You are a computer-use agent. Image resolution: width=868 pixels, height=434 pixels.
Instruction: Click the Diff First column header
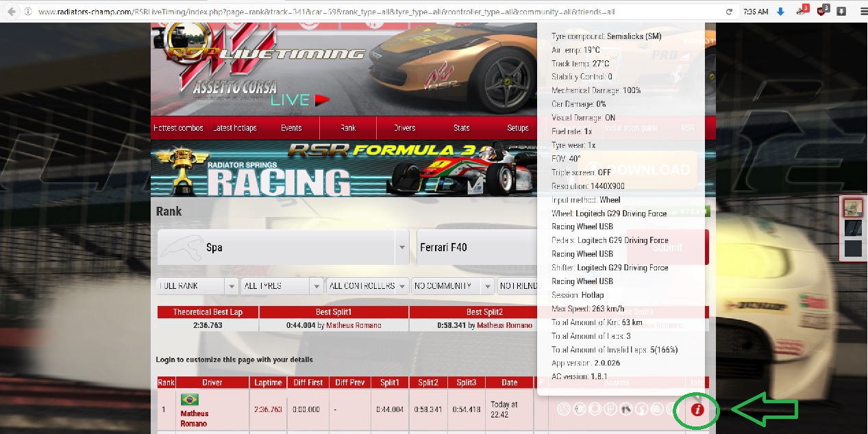(x=309, y=382)
